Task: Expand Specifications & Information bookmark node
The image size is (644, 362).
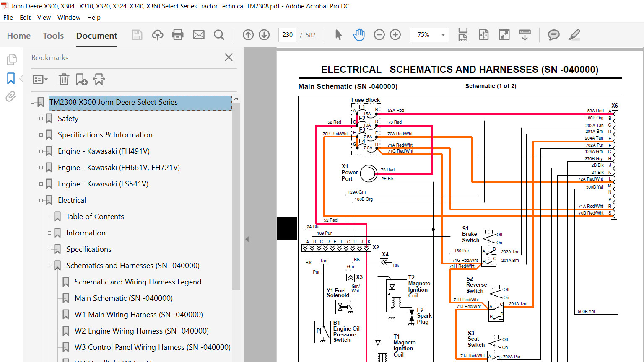Action: tap(41, 135)
